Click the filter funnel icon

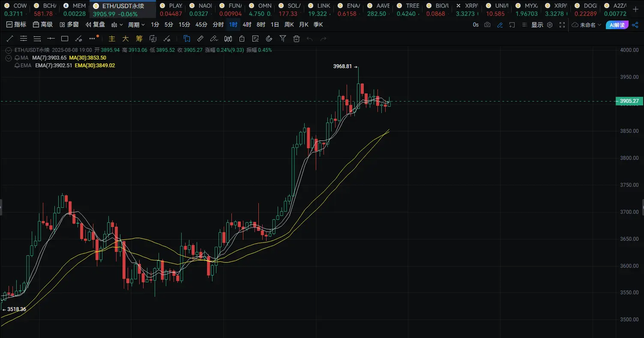(x=283, y=39)
